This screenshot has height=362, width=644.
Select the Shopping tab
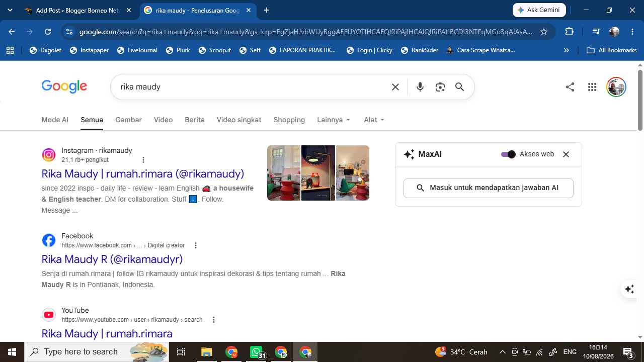click(x=289, y=120)
